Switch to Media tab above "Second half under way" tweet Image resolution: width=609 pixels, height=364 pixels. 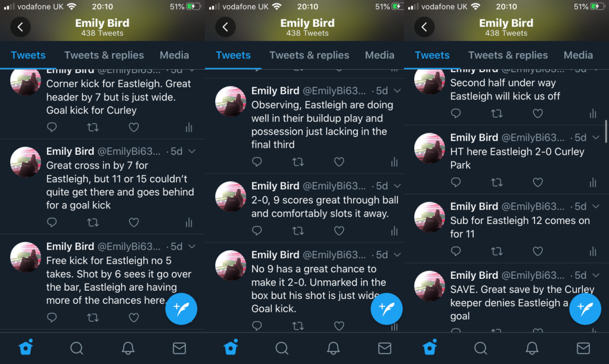tap(578, 55)
